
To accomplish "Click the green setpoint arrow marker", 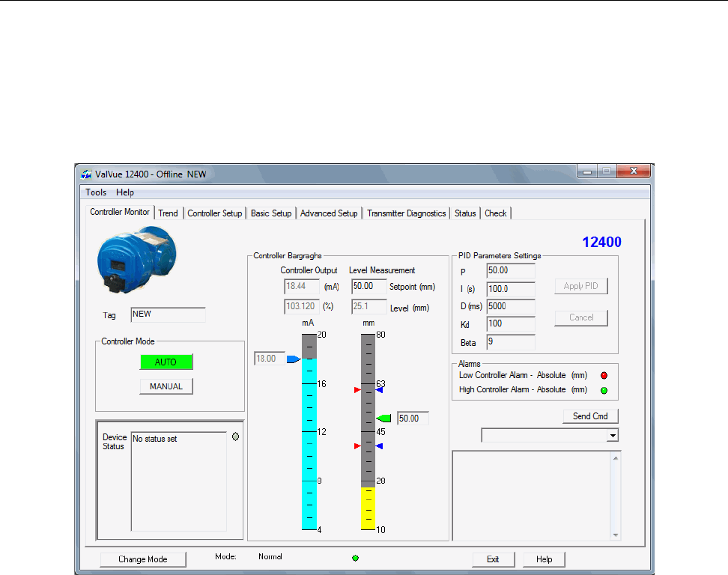I will (x=383, y=418).
